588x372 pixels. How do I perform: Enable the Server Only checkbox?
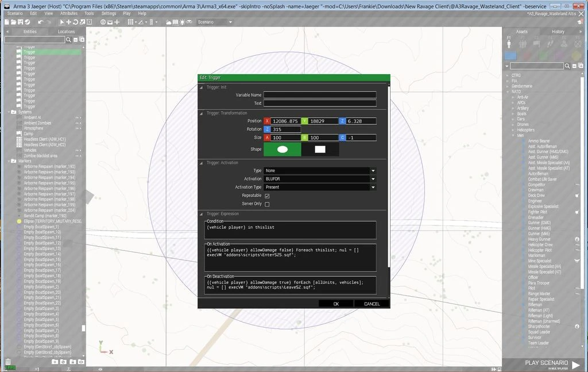267,204
